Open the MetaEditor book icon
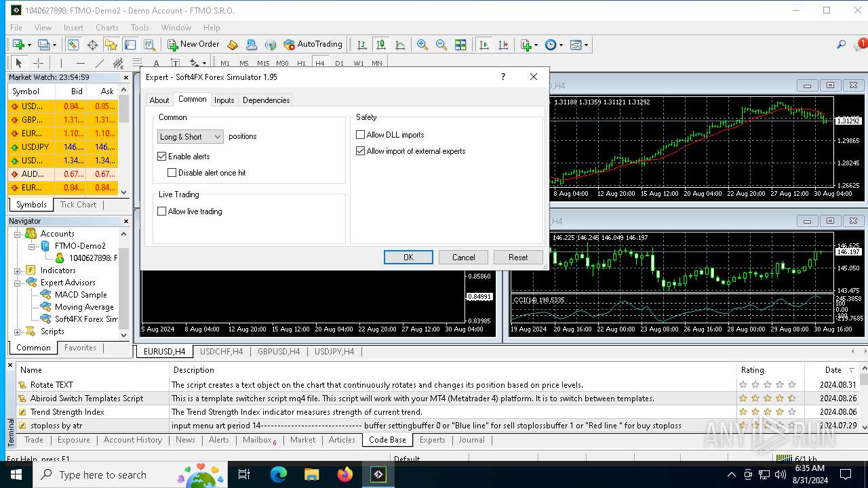The width and height of the screenshot is (868, 488). coord(233,45)
